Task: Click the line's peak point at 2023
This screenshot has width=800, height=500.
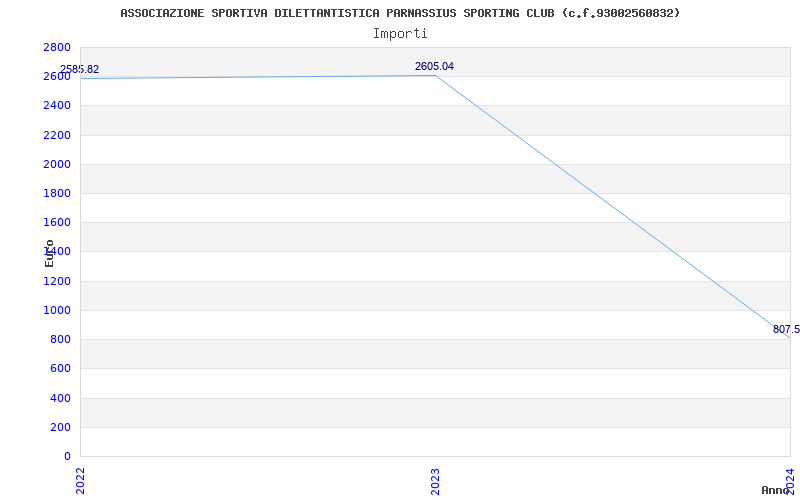Action: 435,76
